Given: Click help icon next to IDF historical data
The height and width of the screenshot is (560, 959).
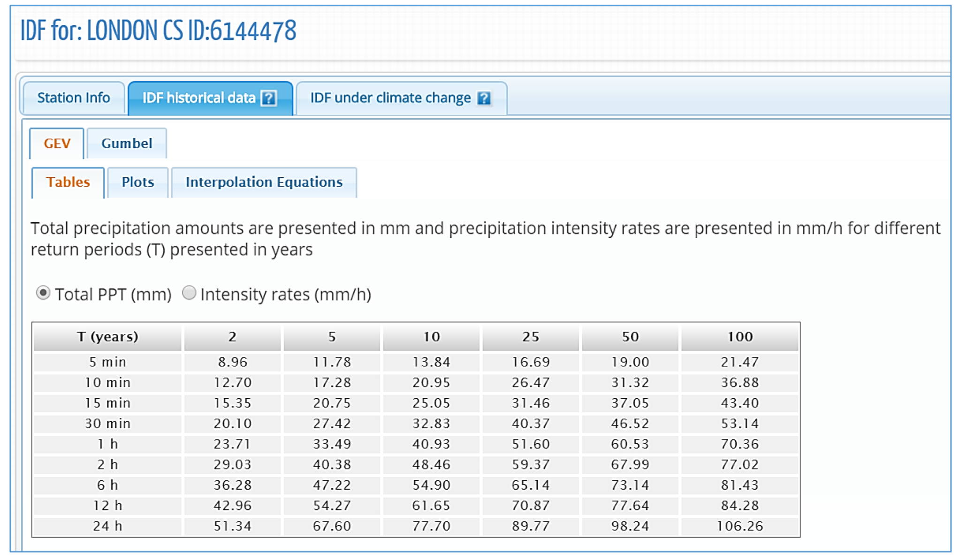Looking at the screenshot, I should click(x=268, y=98).
